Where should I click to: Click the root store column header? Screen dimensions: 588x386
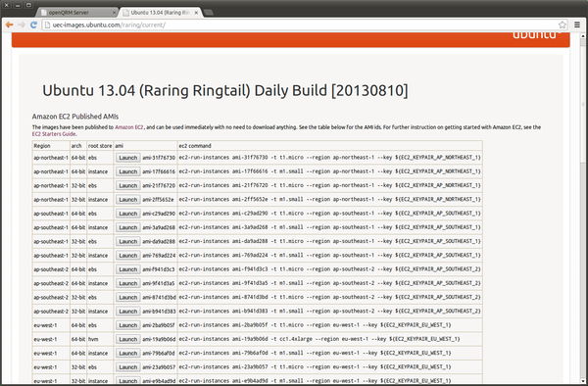click(x=100, y=146)
